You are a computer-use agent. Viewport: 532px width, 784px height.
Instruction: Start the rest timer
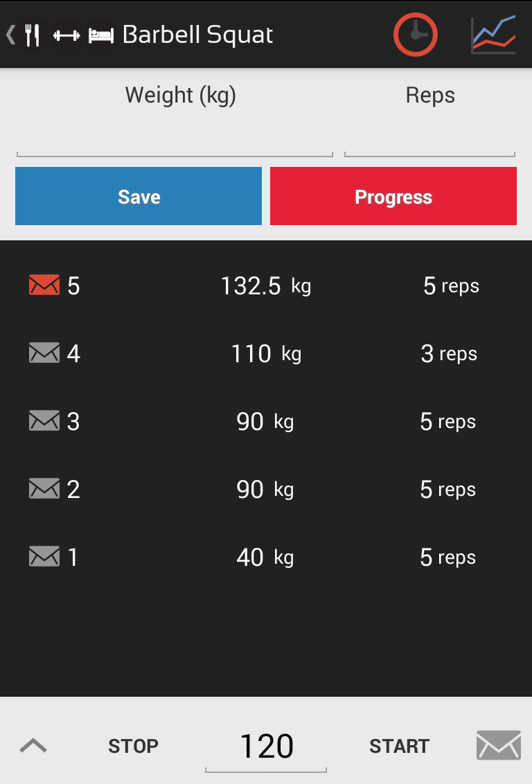click(x=399, y=746)
